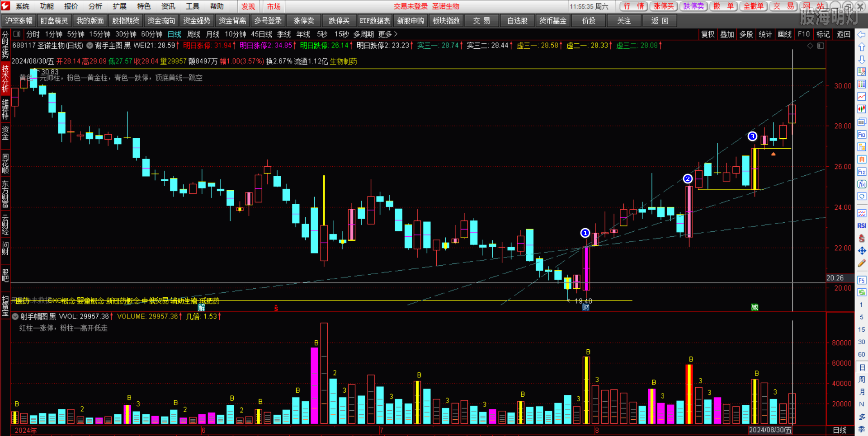The image size is (868, 436).
Task: Toggle the side panel icon at chart top-right
Action: click(x=821, y=46)
